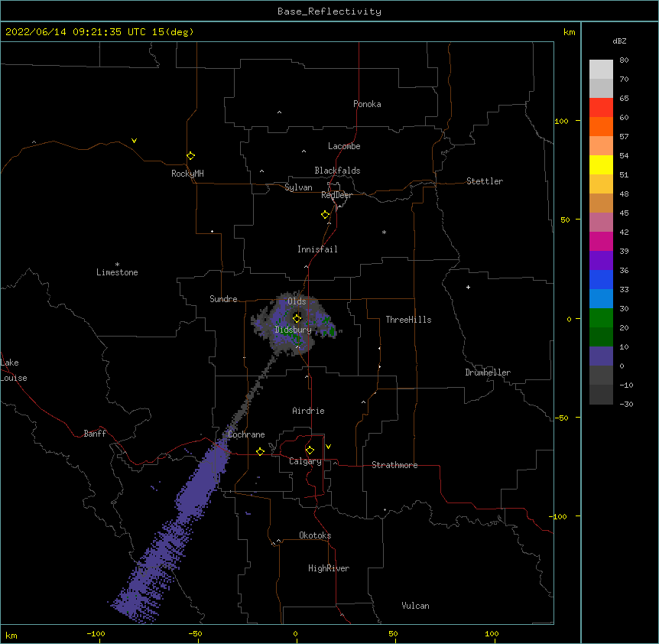Select the RedDeer city label
Image resolution: width=659 pixels, height=644 pixels.
[x=336, y=195]
